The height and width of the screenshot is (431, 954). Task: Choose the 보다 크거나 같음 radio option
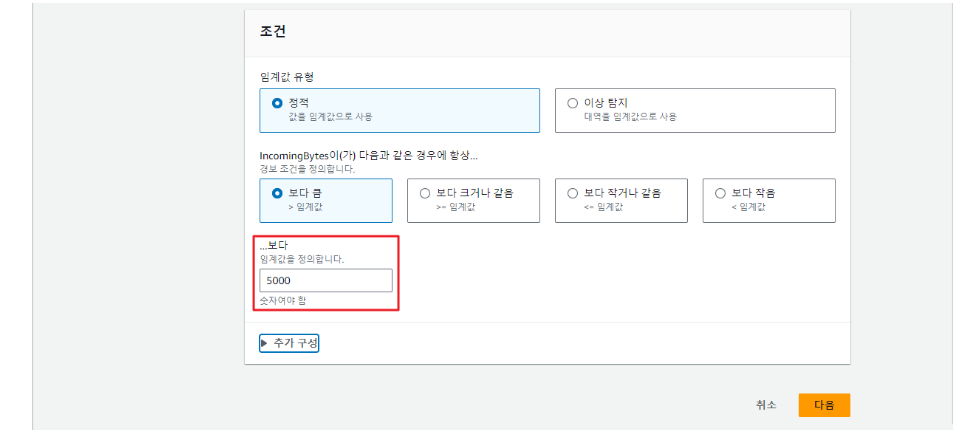(x=425, y=193)
